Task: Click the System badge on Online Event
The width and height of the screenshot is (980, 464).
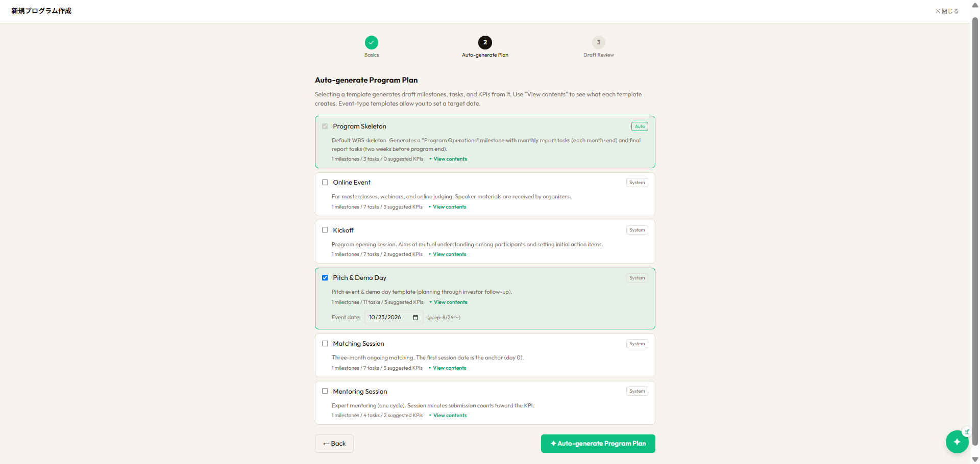Action: click(637, 183)
